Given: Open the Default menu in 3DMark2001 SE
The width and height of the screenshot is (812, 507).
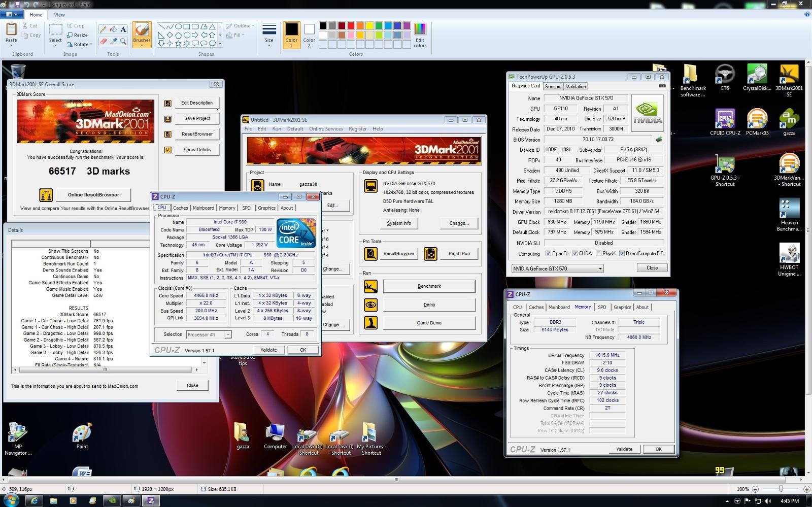Looking at the screenshot, I should point(295,129).
